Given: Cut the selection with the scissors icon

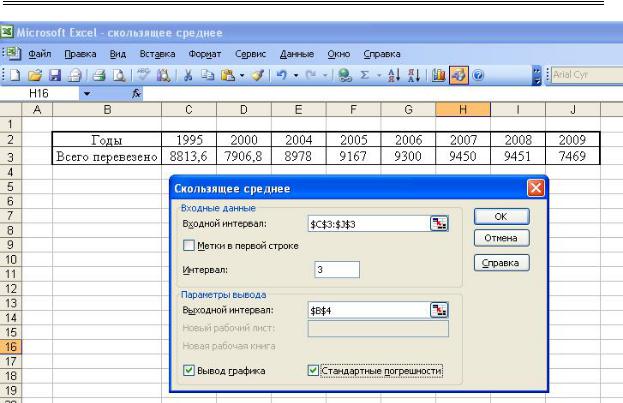Looking at the screenshot, I should [188, 75].
